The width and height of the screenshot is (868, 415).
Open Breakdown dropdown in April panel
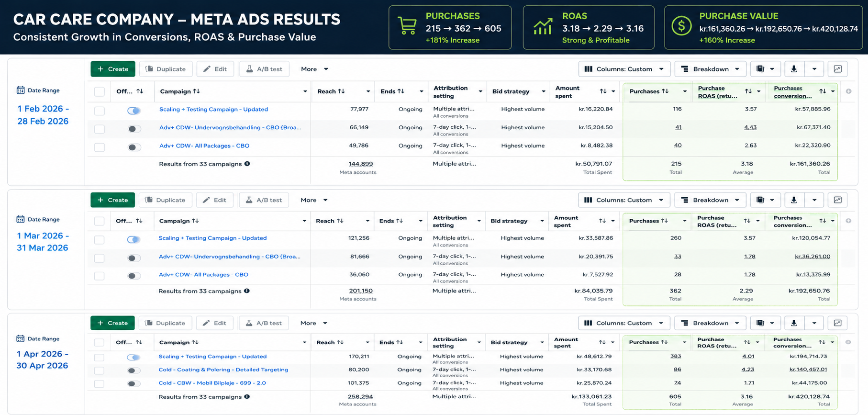pyautogui.click(x=711, y=323)
